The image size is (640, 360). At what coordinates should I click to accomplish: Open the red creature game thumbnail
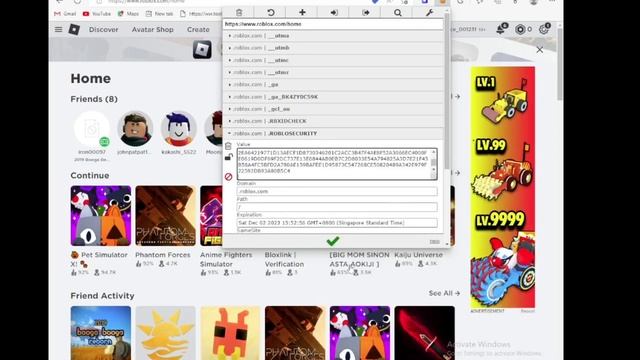[x=230, y=333]
